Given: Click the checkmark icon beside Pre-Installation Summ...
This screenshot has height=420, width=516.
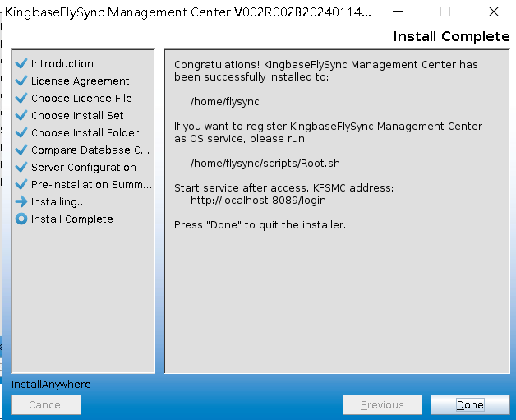Looking at the screenshot, I should pos(21,184).
